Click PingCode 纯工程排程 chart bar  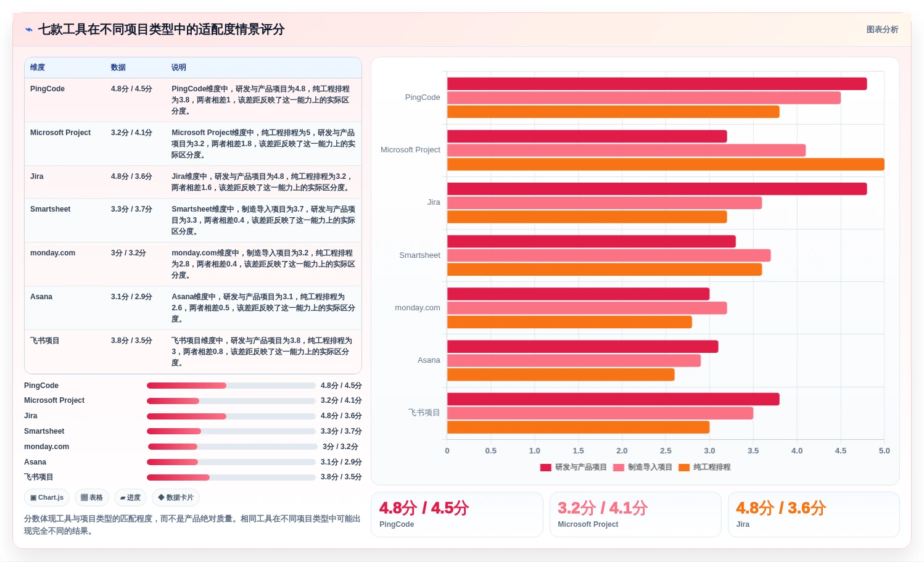point(613,112)
